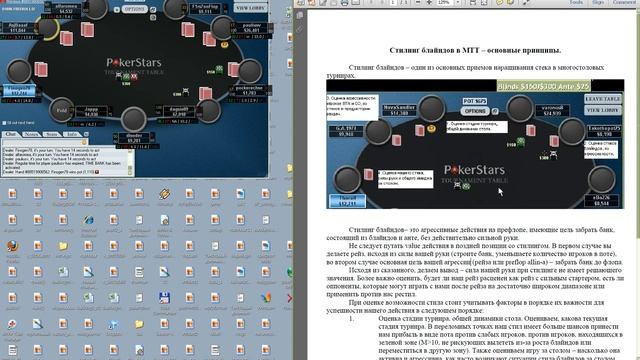The width and height of the screenshot is (640, 360).
Task: Open the Sign pane in PDF reader
Action: (x=598, y=2)
